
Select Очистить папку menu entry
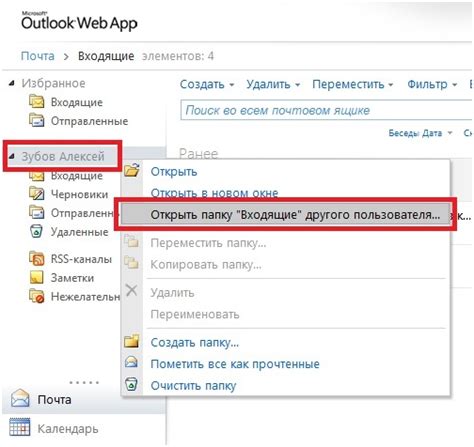[x=193, y=385]
